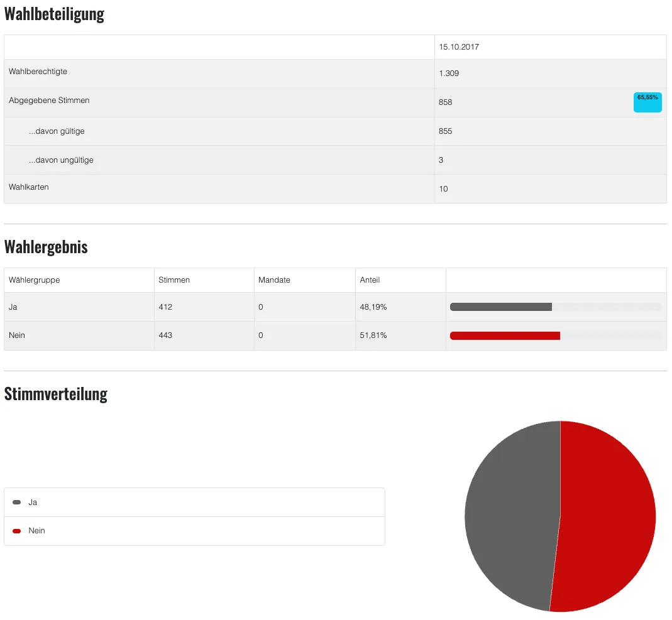
Task: Click the ...davon ungültige label
Action: tap(61, 160)
